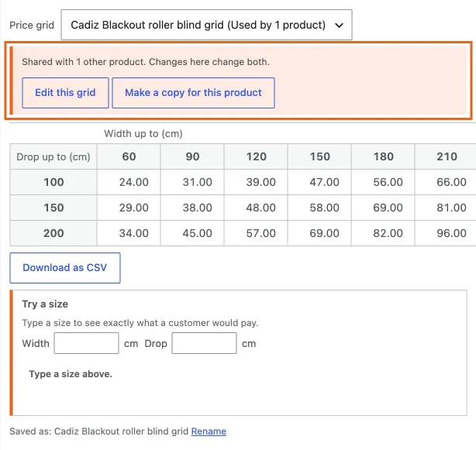Click the 39.00 price cell

click(x=256, y=182)
